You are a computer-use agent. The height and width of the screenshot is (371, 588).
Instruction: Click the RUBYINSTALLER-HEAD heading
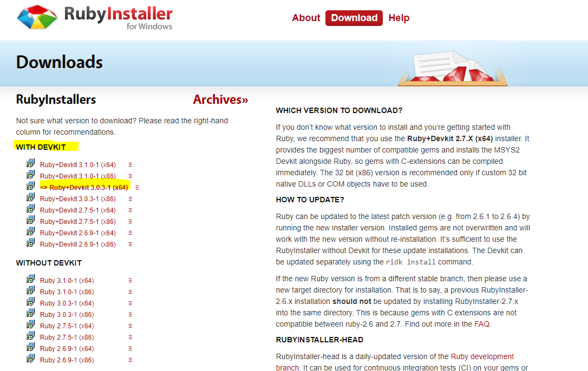click(319, 340)
